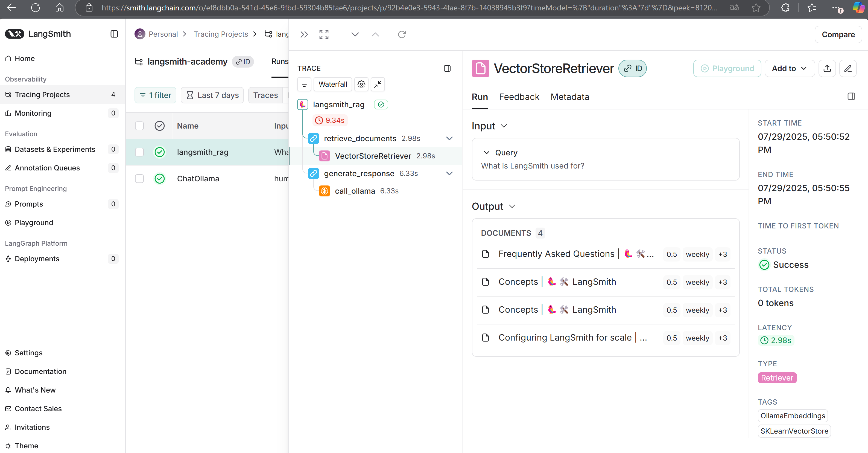The height and width of the screenshot is (453, 868).
Task: Open run in Playground button
Action: point(727,68)
